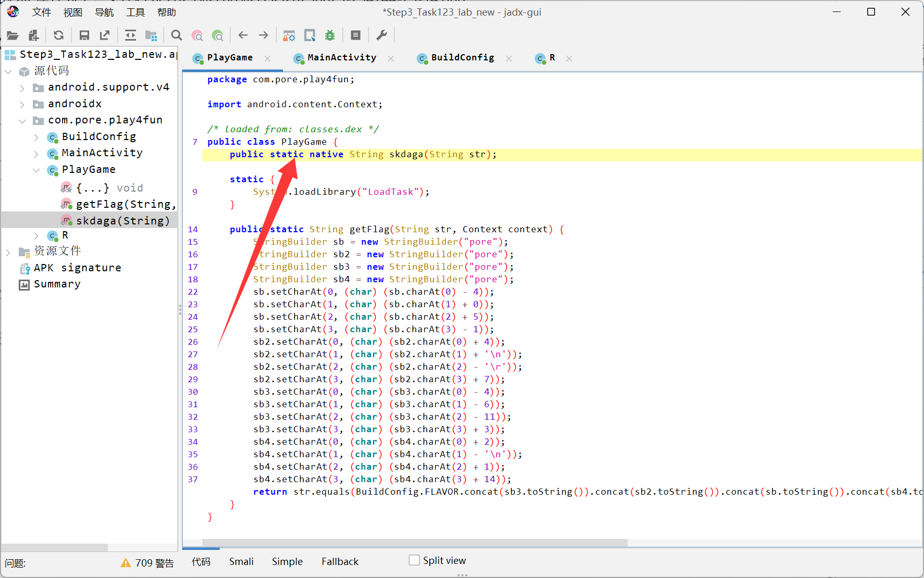The width and height of the screenshot is (924, 578).
Task: Open APK signature in the tree
Action: point(77,268)
